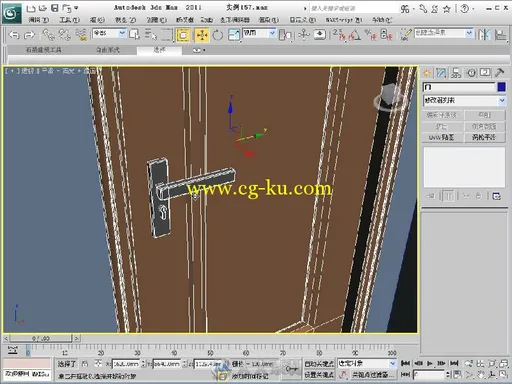This screenshot has width=512, height=384.
Task: Expand the ribbon minimize toggle dropdown
Action: 199,50
